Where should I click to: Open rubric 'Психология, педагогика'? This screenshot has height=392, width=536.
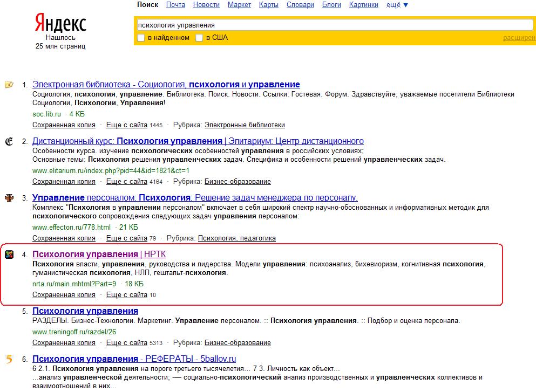[x=237, y=238]
